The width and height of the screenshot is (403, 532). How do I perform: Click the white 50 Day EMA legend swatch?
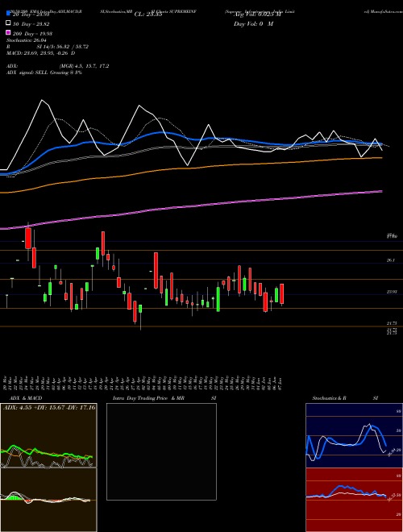9,23
